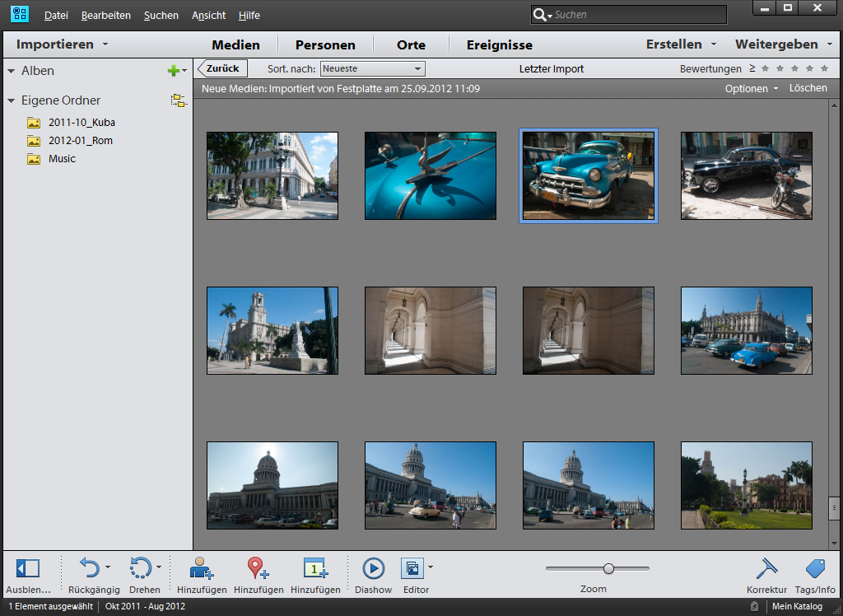Create a new album with green plus
The width and height of the screenshot is (843, 616).
point(173,71)
